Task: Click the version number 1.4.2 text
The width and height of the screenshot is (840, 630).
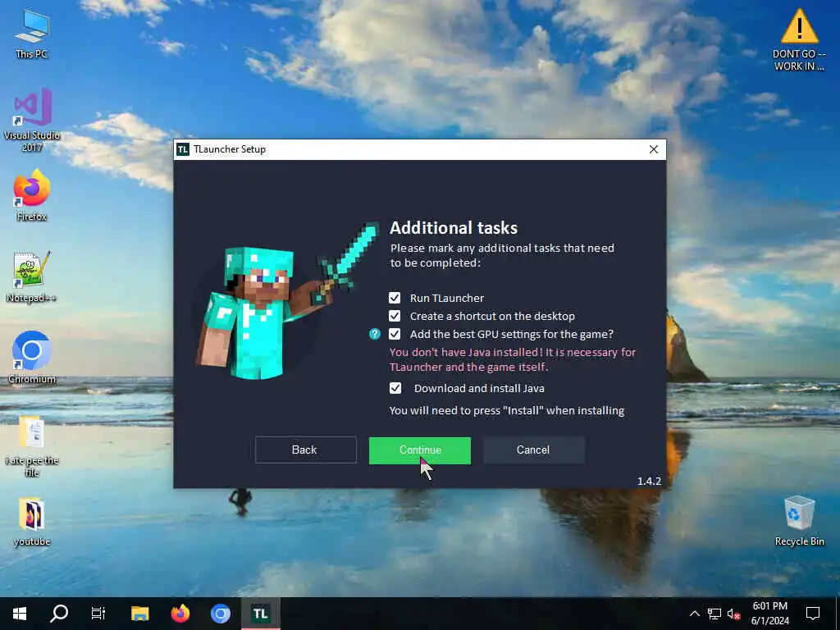Action: click(x=649, y=481)
